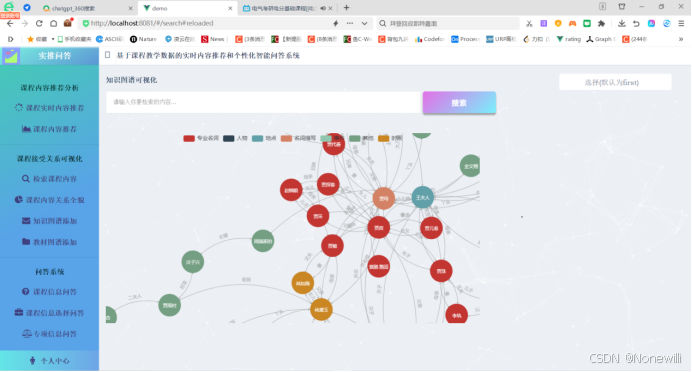
Task: Click the orange 林如海 graph node
Action: [x=303, y=283]
